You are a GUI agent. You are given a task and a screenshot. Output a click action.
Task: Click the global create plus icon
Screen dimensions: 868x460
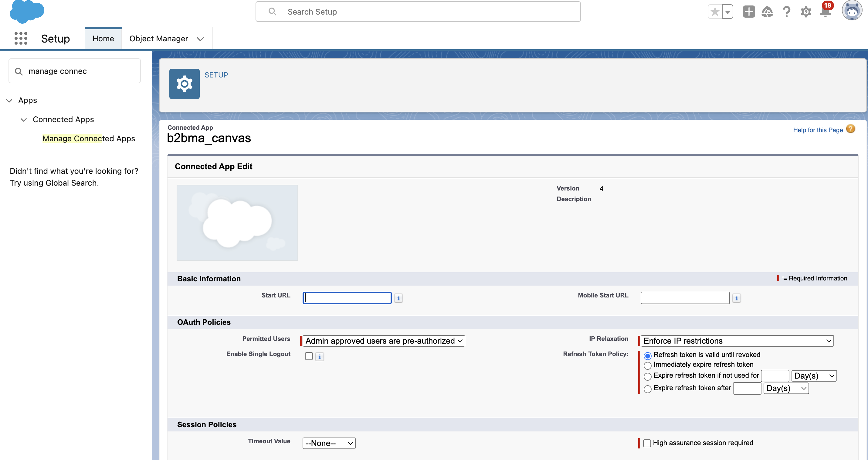(x=748, y=12)
